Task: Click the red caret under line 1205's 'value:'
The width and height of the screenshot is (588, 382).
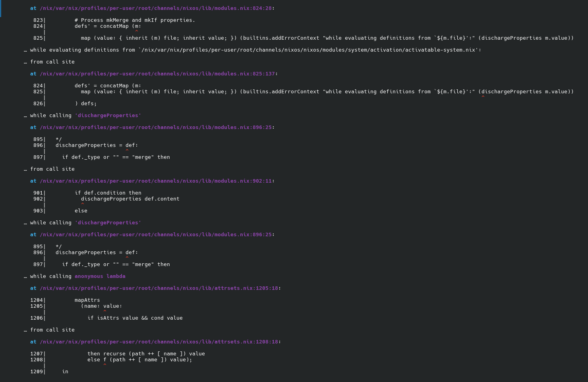Action: click(x=105, y=311)
